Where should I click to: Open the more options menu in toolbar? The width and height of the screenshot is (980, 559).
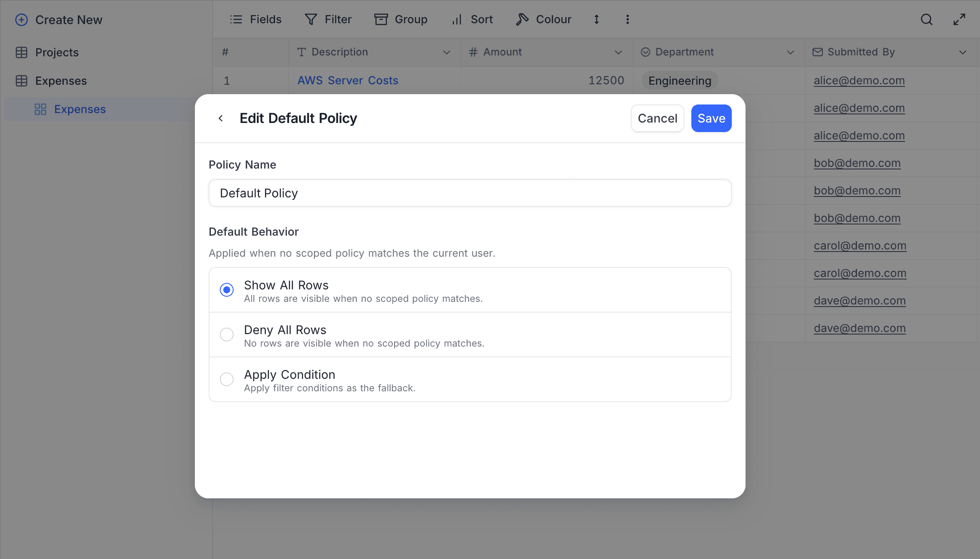[627, 19]
